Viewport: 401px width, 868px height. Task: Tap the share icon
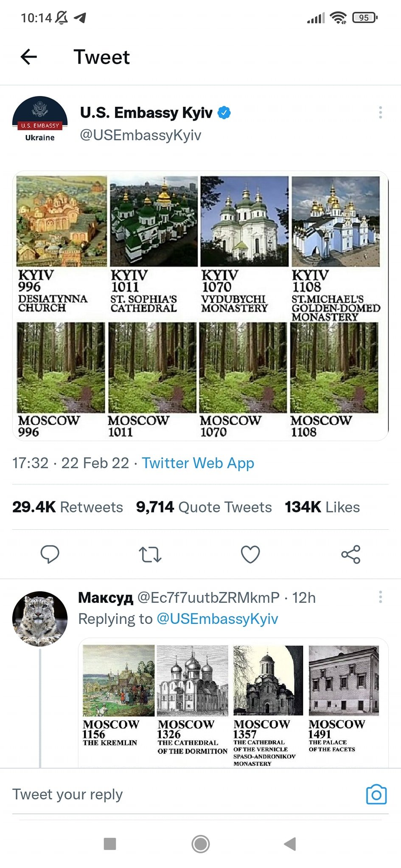click(x=351, y=554)
